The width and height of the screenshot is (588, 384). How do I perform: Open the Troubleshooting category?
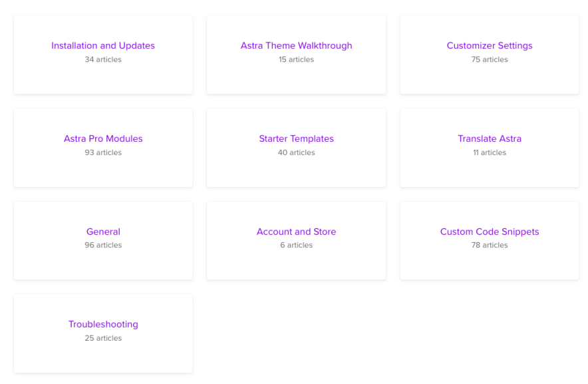tap(103, 324)
